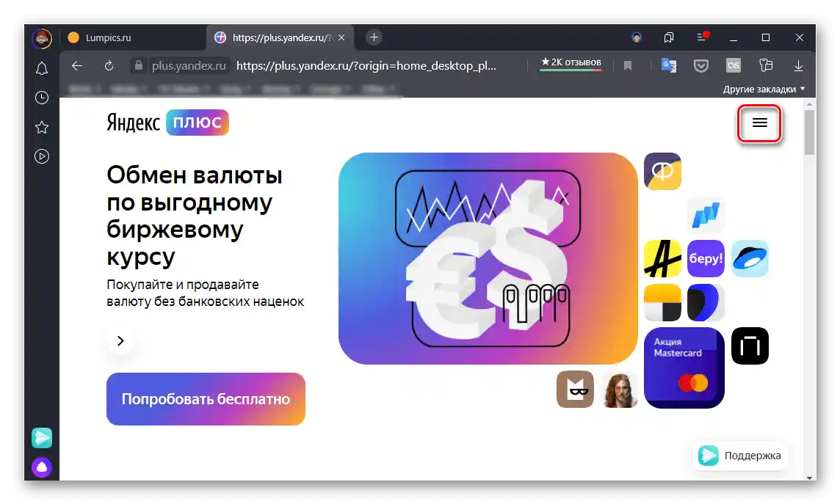This screenshot has height=504, width=840.
Task: Click the currency exchange banner image
Action: pos(488,258)
